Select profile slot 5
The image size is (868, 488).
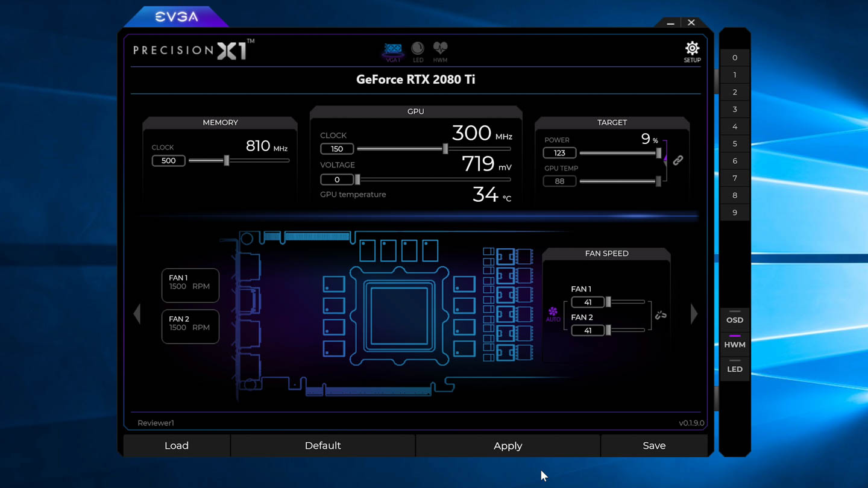click(735, 144)
